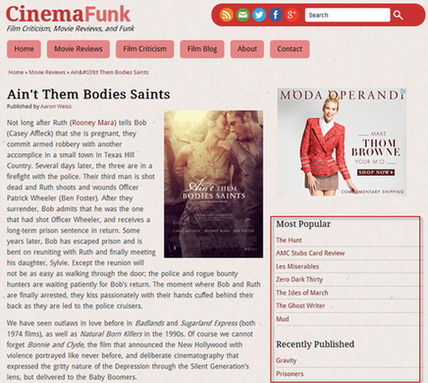This screenshot has width=428, height=383.
Task: Open the About page button
Action: 247,49
